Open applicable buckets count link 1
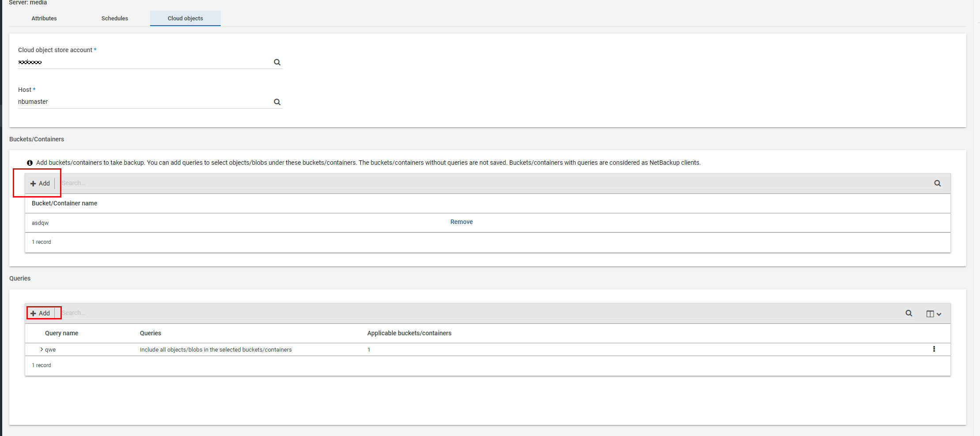 [369, 349]
